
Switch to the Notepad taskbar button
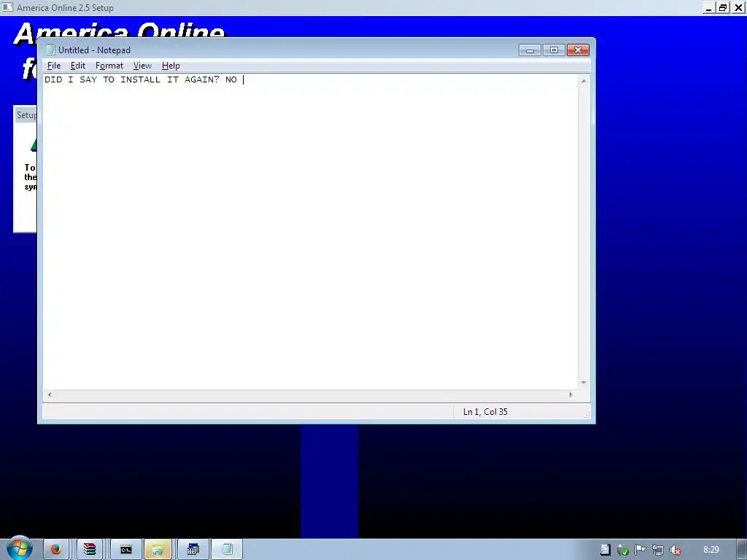point(228,550)
